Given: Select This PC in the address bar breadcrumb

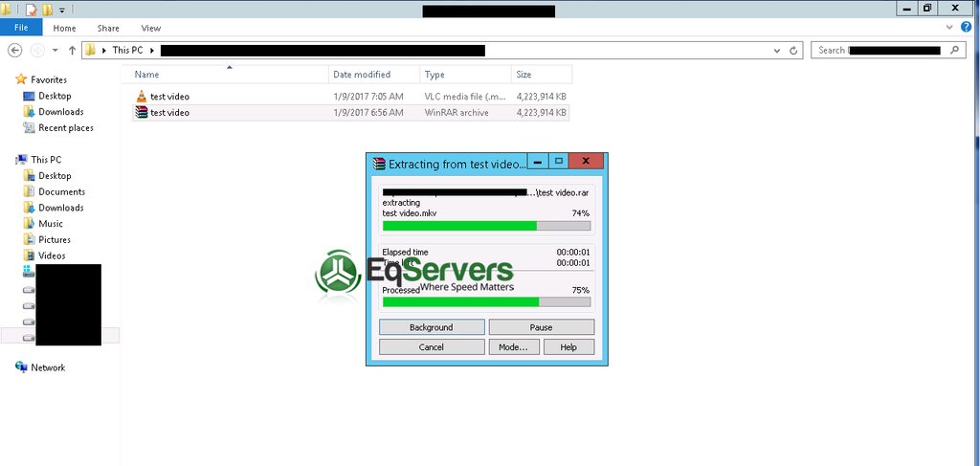Looking at the screenshot, I should 127,51.
